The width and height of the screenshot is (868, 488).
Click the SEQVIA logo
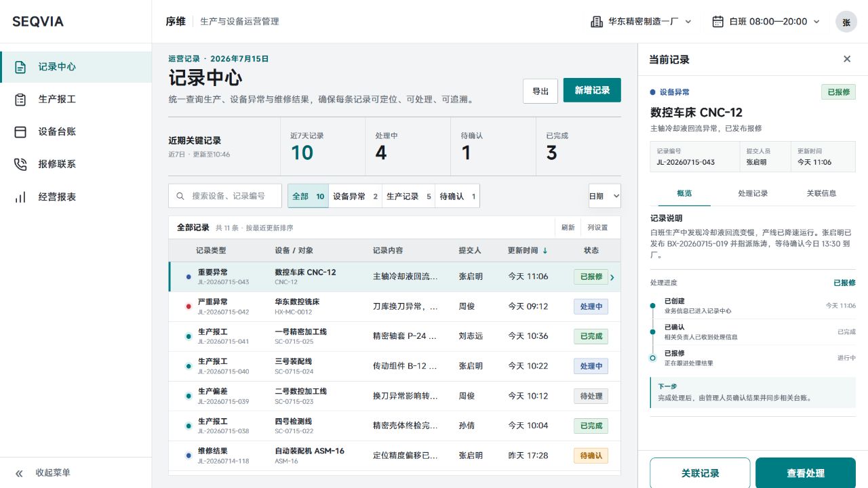(38, 22)
